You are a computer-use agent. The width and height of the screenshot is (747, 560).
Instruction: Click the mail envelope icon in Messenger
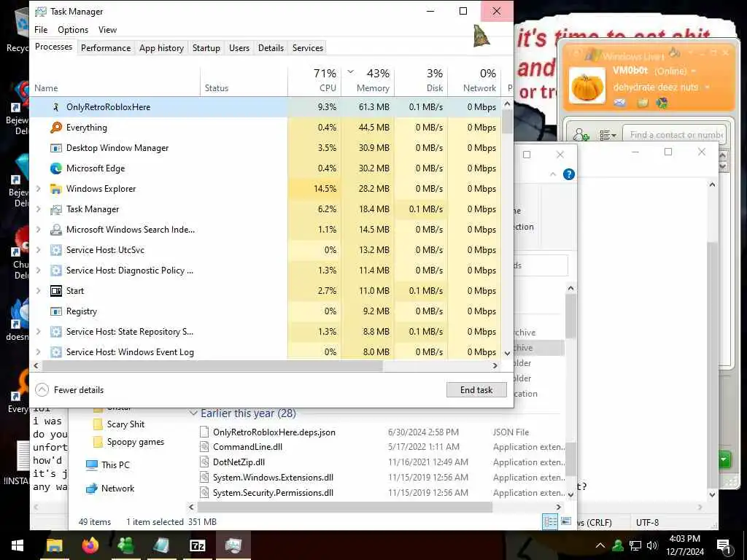[619, 102]
